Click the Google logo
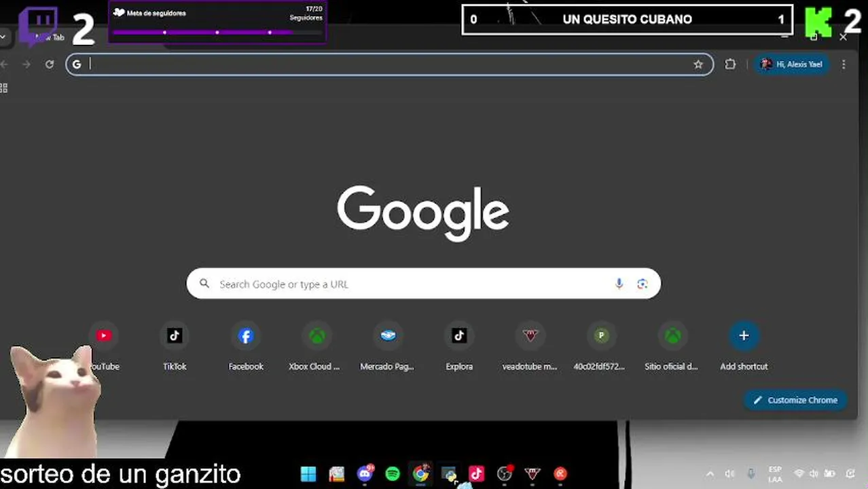The height and width of the screenshot is (489, 868). coord(423,213)
